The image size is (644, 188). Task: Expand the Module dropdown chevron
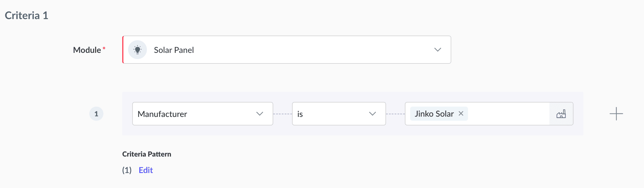pos(437,50)
